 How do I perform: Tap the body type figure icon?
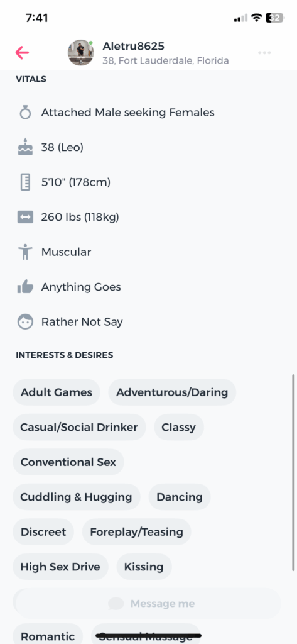25,252
